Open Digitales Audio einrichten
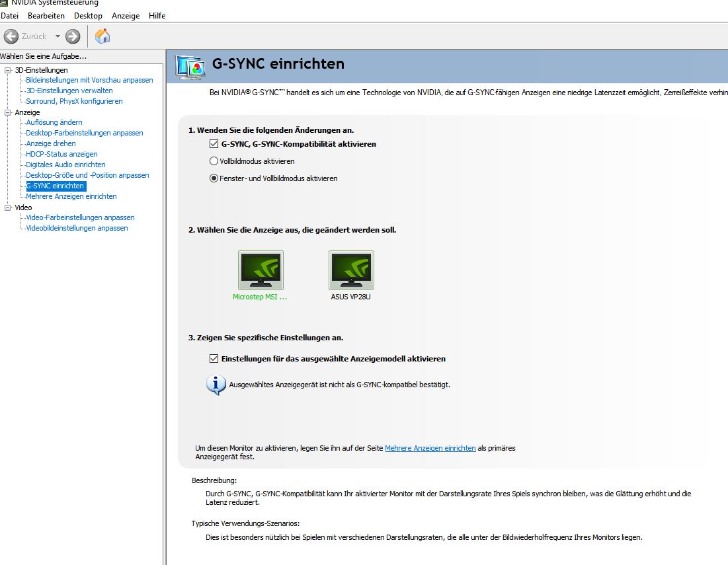The image size is (728, 565). 65,165
